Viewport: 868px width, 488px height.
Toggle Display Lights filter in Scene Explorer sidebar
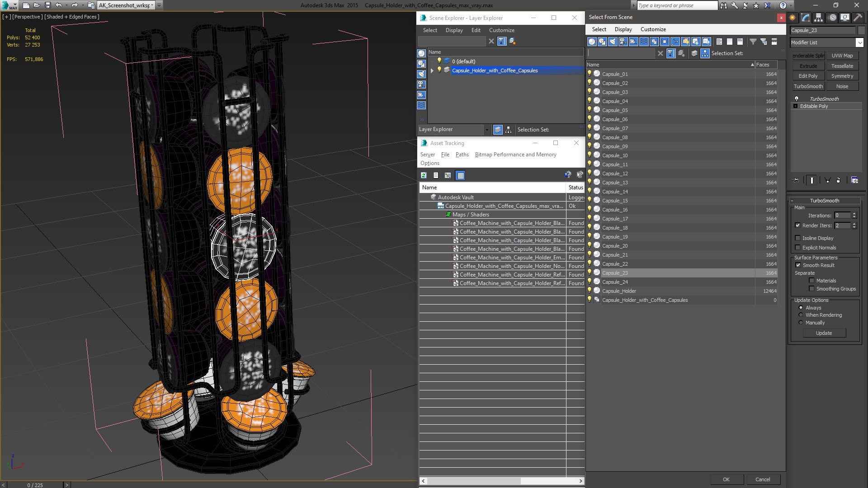[x=421, y=74]
